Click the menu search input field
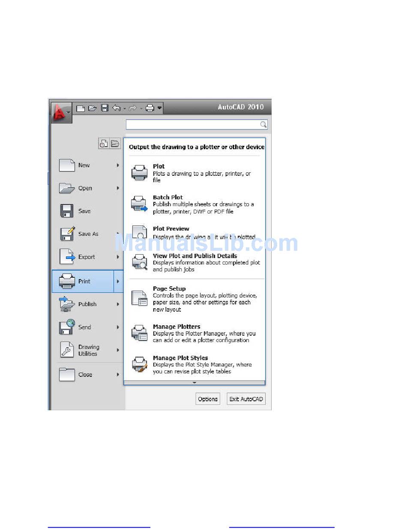This screenshot has height=532, width=407. pos(193,125)
